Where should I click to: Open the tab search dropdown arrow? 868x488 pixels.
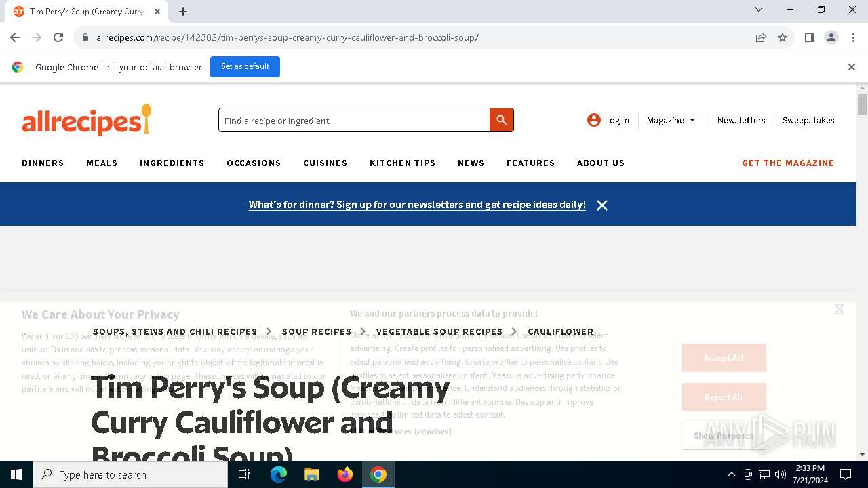759,9
